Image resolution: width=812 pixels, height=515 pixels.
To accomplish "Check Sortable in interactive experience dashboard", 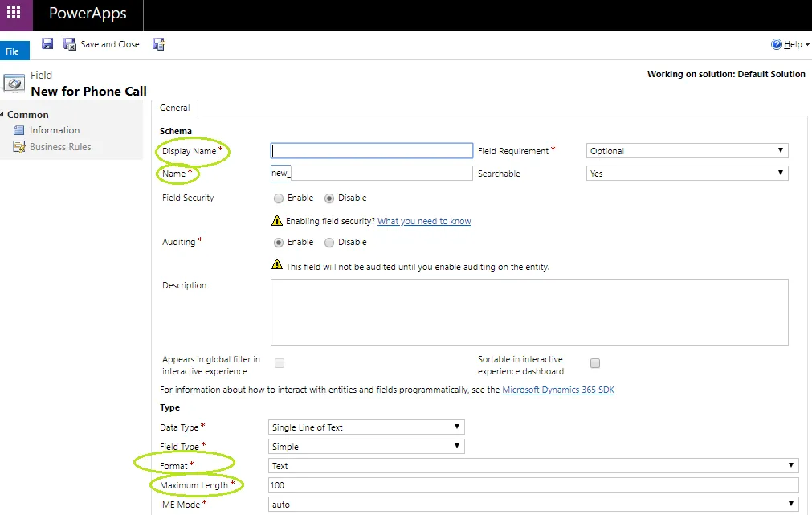I will [595, 363].
